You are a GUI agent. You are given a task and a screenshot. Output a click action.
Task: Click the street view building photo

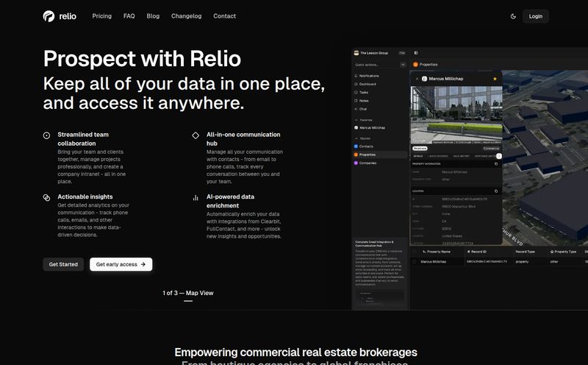456,115
